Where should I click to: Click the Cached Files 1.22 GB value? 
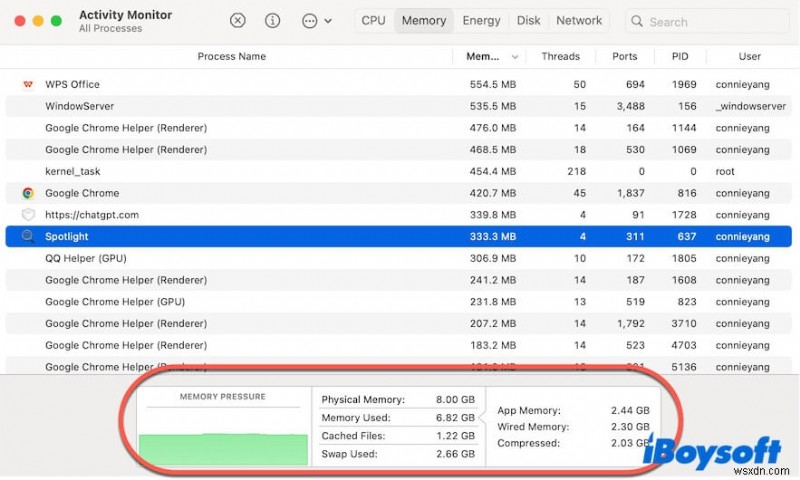tap(455, 436)
